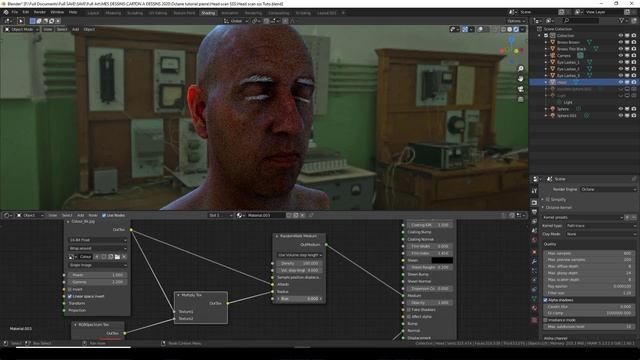The height and width of the screenshot is (360, 640).
Task: Select Sphere.001 in the outliner
Action: tap(567, 116)
